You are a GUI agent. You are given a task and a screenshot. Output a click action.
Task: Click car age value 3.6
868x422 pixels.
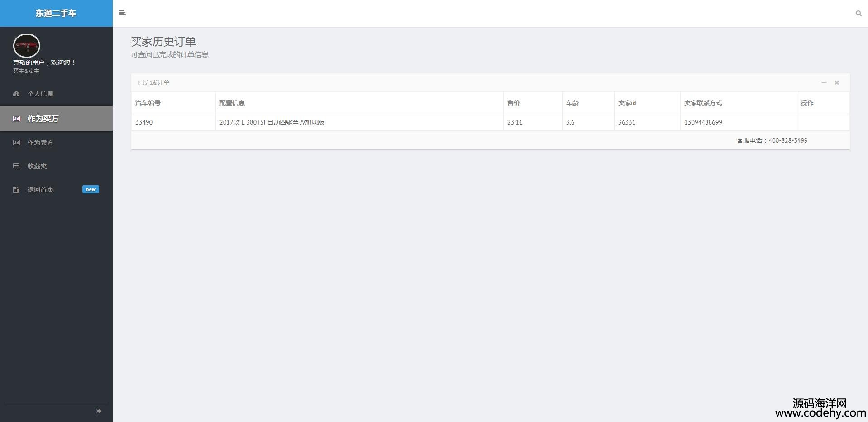570,122
